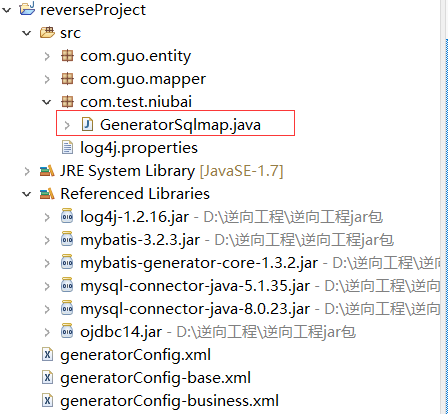The image size is (448, 414).
Task: Expand JRE System Library arrow
Action: [x=27, y=171]
